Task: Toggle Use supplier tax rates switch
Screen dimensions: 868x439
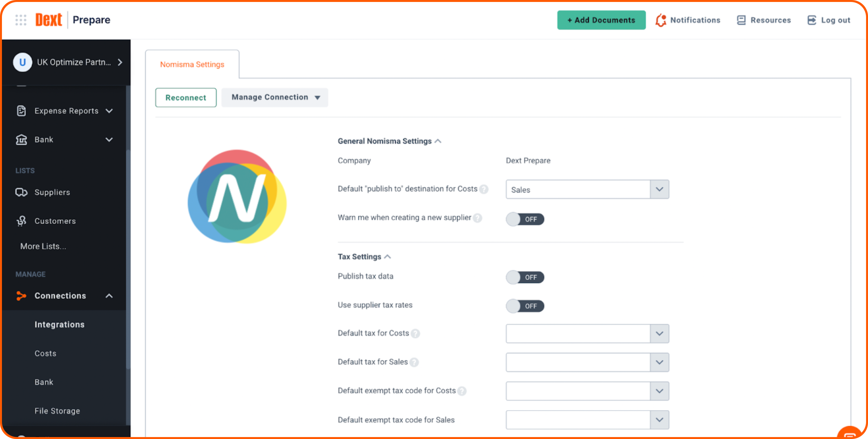Action: pos(525,306)
